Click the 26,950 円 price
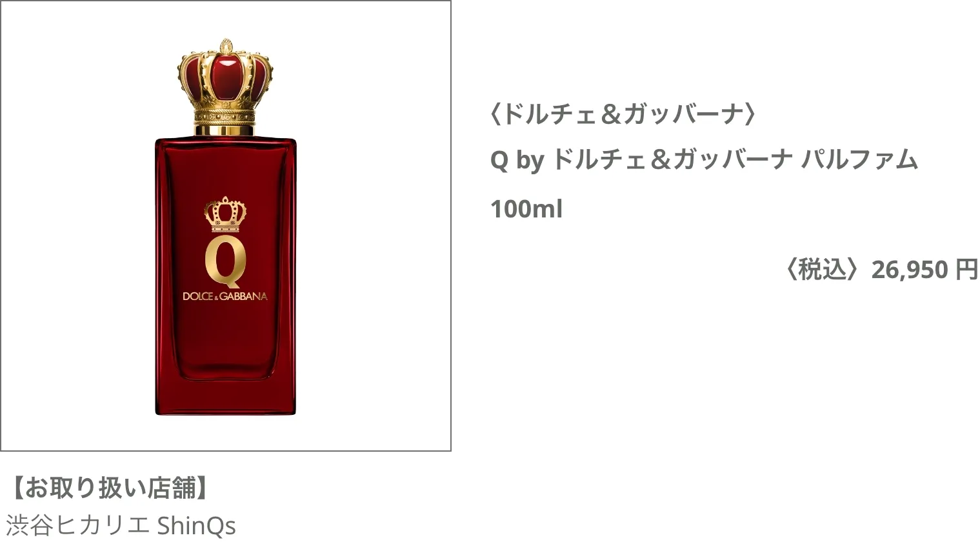This screenshot has height=542, width=980. point(925,270)
